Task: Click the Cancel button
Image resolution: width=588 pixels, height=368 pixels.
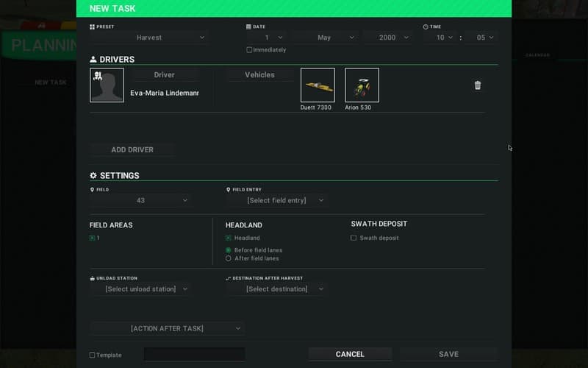Action: pyautogui.click(x=350, y=354)
